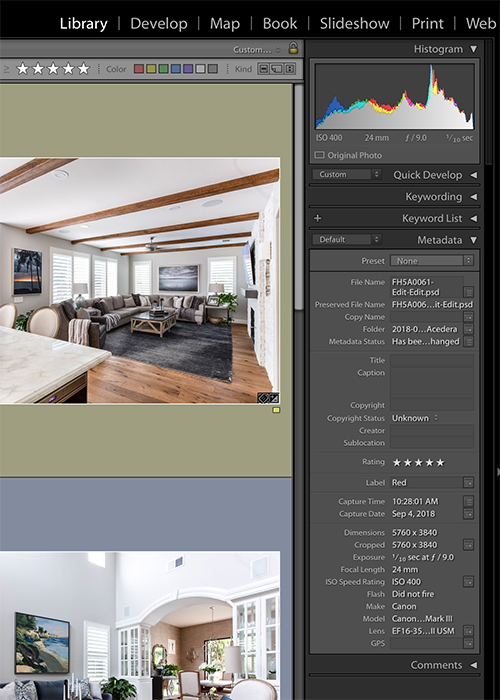Open the Metadata Default view dropdown
500x700 pixels.
(346, 240)
